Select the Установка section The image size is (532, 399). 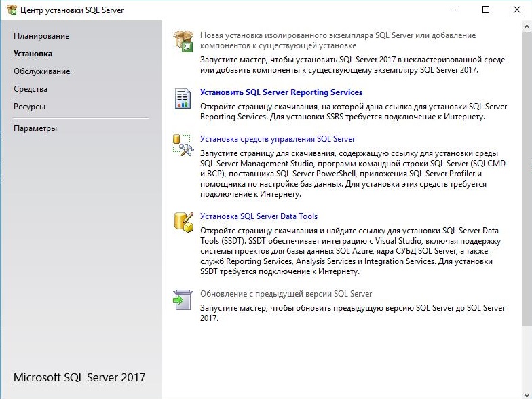tap(33, 54)
